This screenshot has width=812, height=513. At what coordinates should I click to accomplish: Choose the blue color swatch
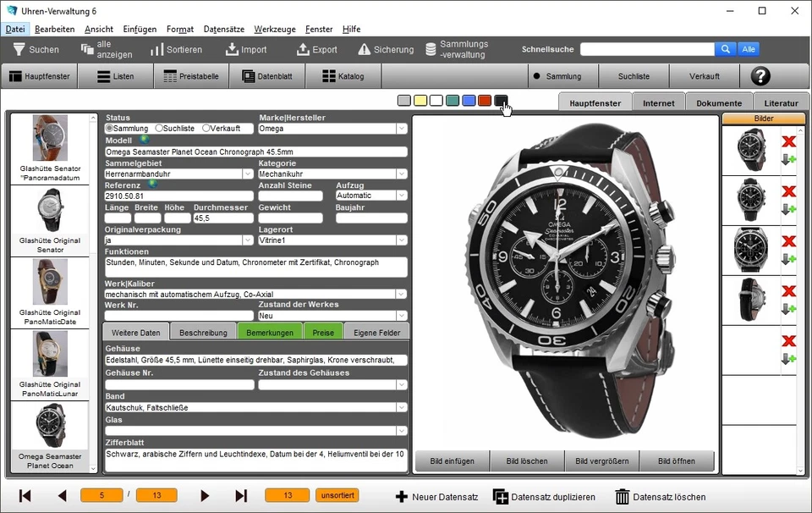pos(469,101)
